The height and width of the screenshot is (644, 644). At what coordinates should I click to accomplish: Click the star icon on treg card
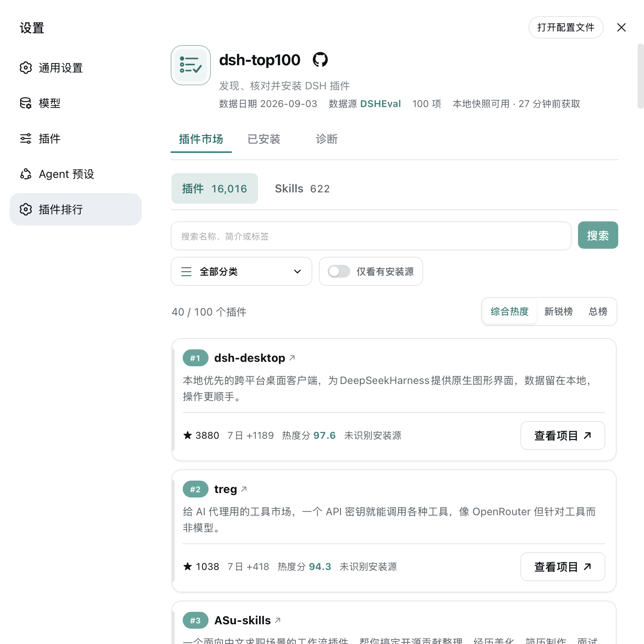[x=188, y=566]
